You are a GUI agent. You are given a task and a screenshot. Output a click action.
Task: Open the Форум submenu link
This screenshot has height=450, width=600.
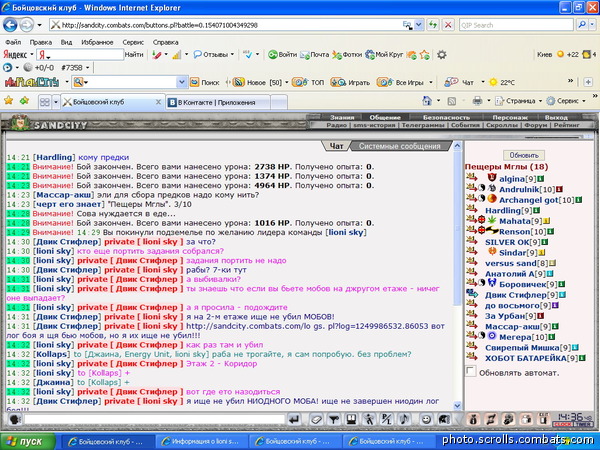[536, 125]
